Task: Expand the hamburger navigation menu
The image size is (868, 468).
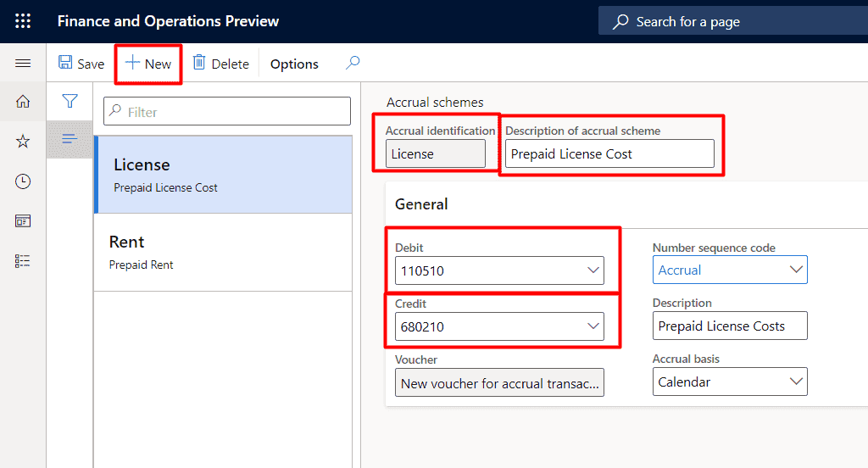Action: coord(23,64)
